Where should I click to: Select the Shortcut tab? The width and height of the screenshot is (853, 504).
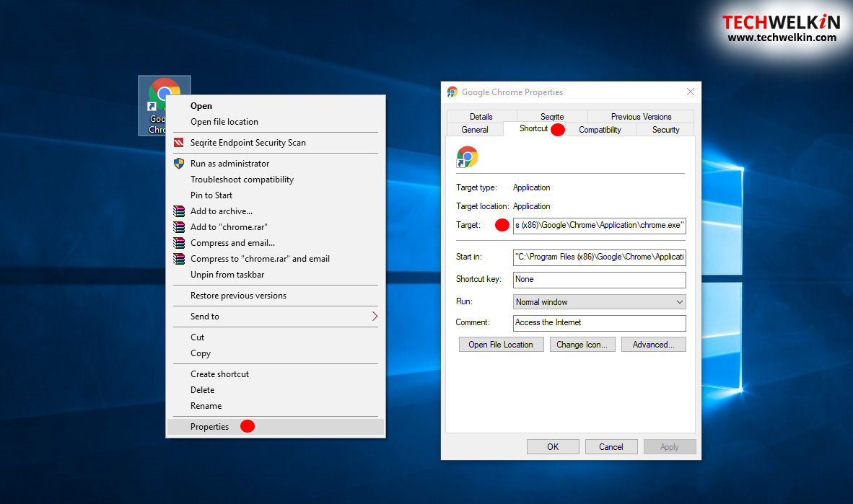[534, 129]
